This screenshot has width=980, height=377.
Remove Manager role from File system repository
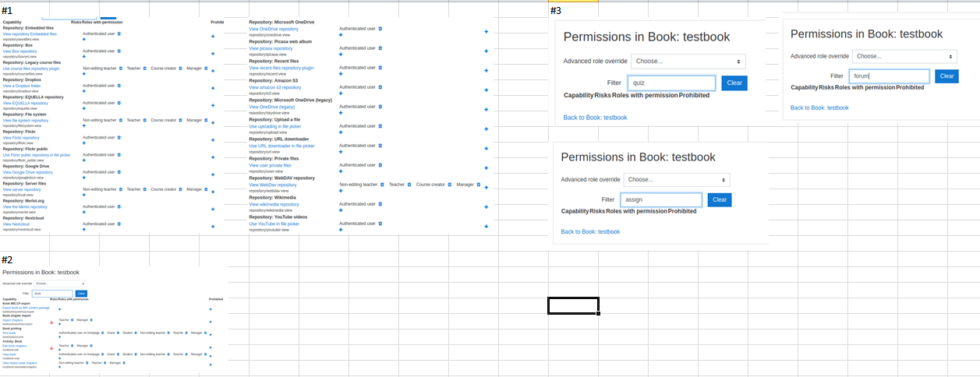coord(206,120)
